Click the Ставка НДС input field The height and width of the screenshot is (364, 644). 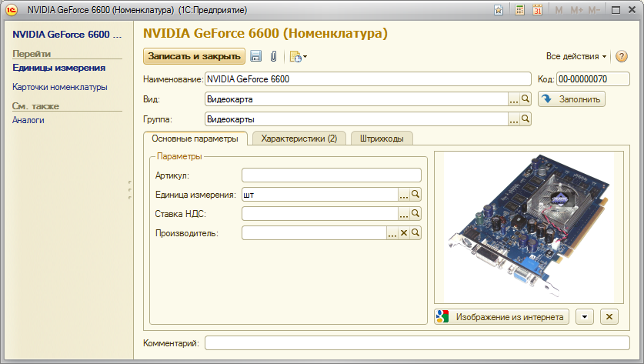320,214
